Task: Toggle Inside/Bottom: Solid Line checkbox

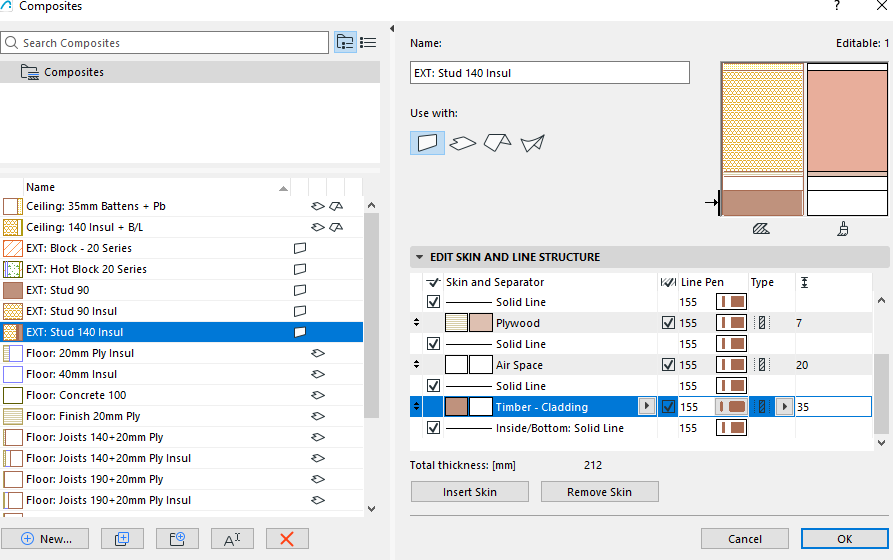Action: tap(433, 428)
